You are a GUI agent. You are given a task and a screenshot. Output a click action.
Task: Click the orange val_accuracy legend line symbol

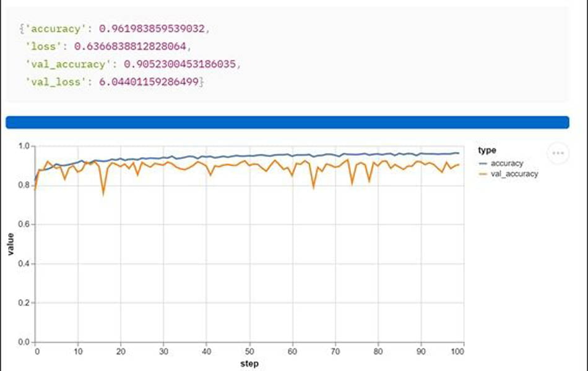483,174
